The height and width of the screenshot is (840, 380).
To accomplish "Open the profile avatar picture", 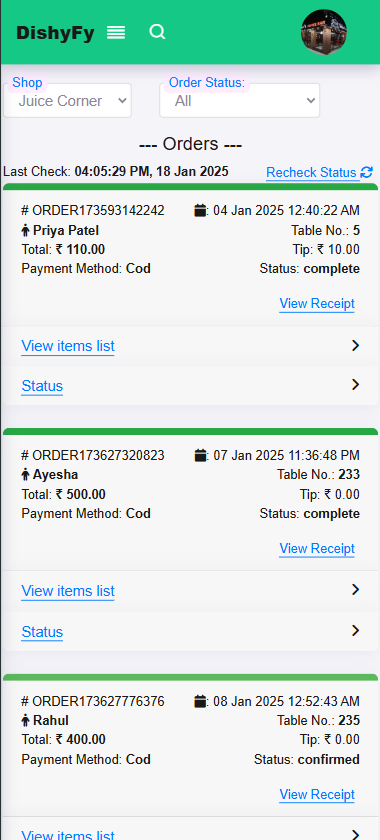I will 324,32.
